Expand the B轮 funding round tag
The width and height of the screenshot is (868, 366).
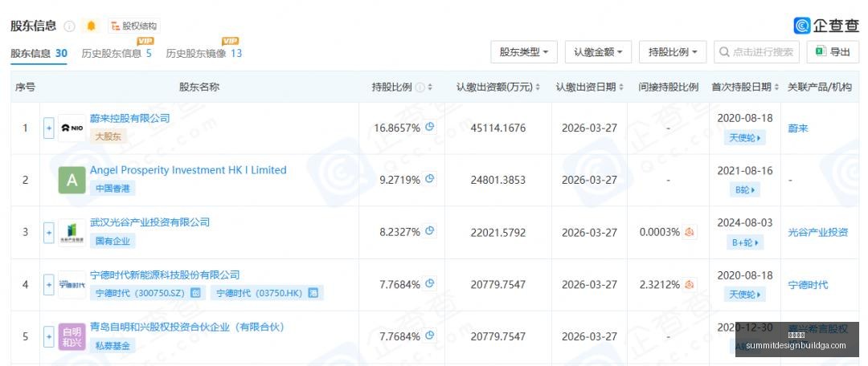point(744,190)
